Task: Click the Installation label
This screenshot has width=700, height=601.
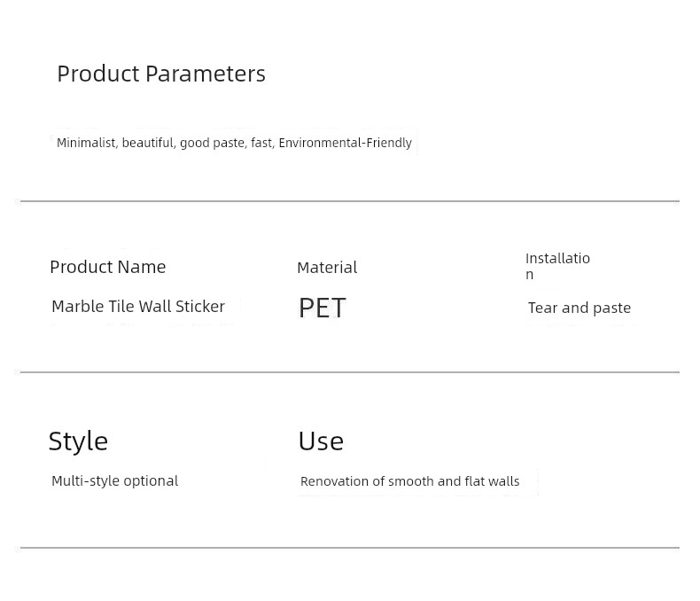Action: (557, 266)
